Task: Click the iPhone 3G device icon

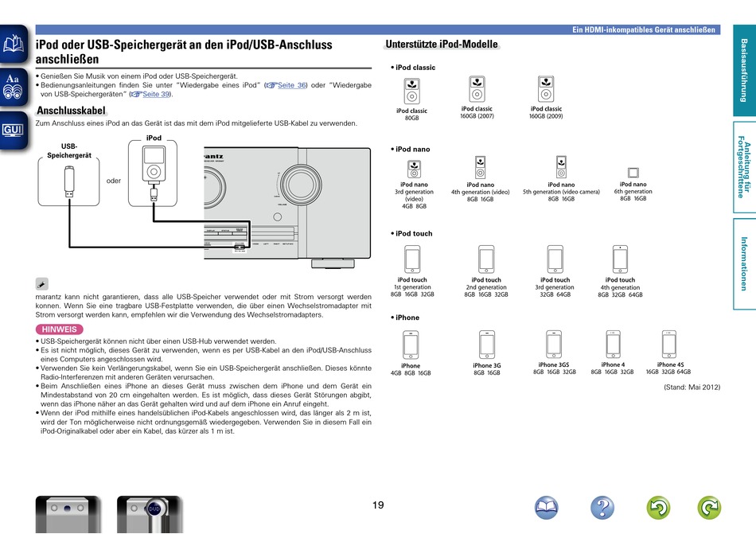Action: 487,345
